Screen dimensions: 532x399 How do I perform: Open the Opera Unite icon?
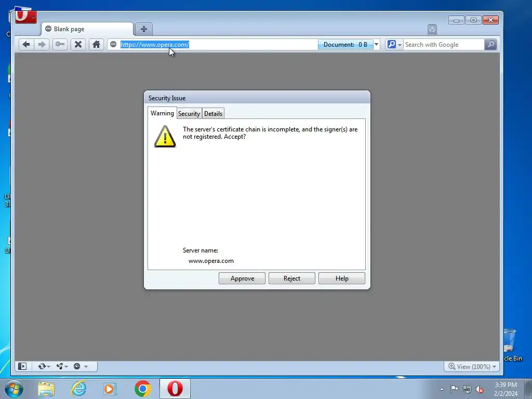[62, 366]
